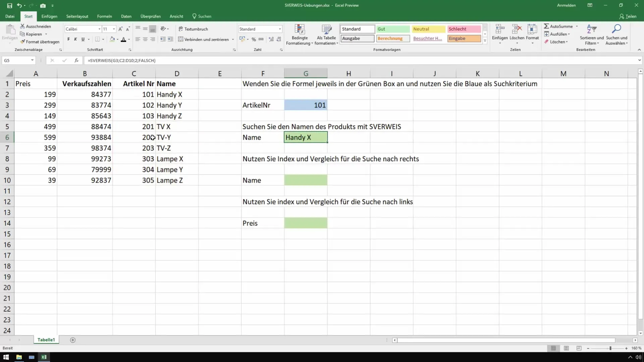The width and height of the screenshot is (644, 362).
Task: Open Als Tabelle formatieren
Action: [x=326, y=35]
